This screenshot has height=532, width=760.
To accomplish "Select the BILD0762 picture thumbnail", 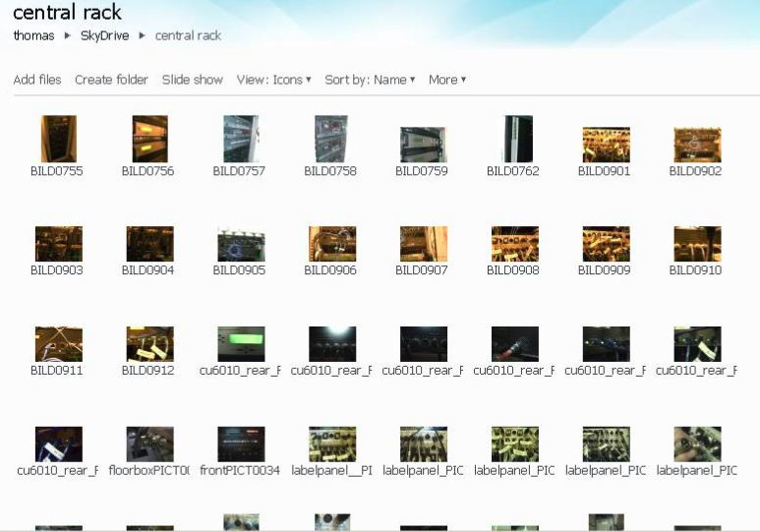I will click(513, 139).
